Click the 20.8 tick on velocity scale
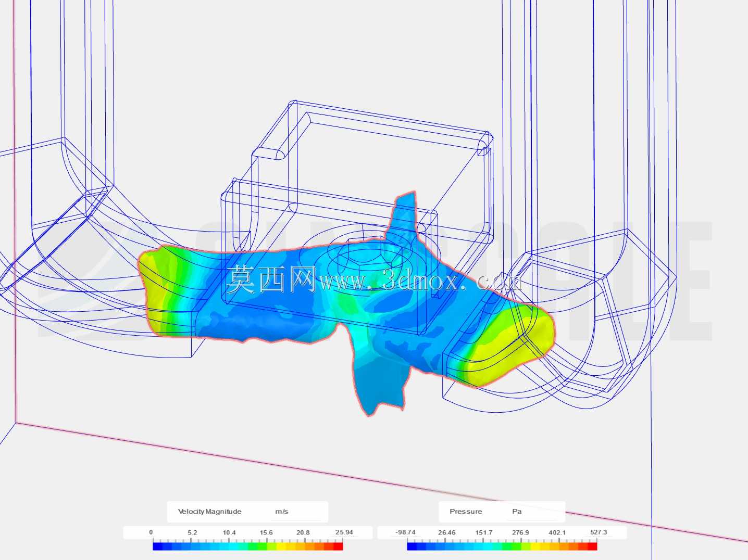This screenshot has width=748, height=560. coord(303,533)
